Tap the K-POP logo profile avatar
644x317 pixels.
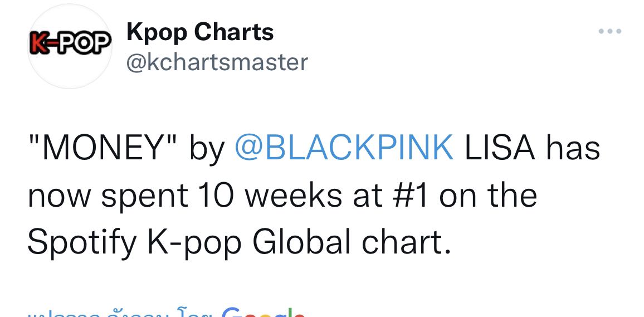pos(70,45)
